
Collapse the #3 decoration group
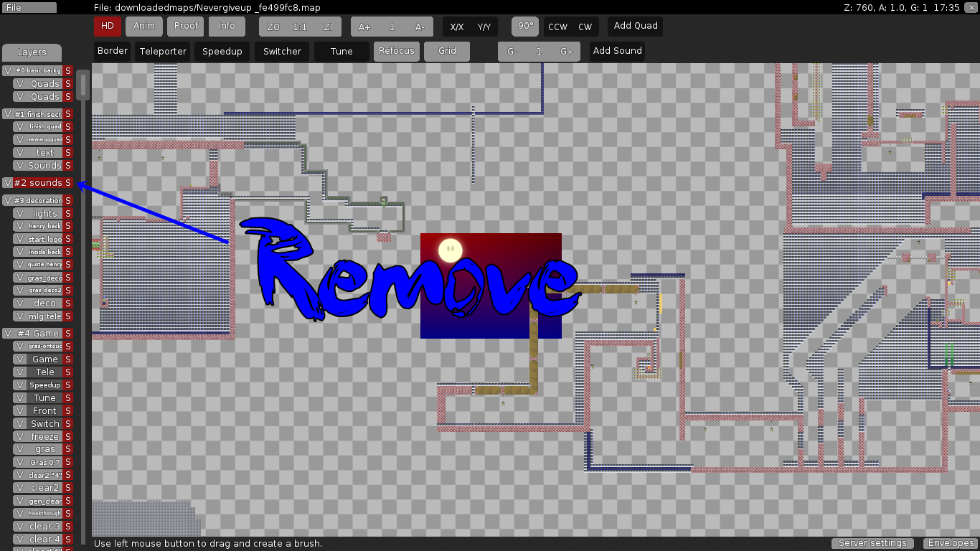39,200
